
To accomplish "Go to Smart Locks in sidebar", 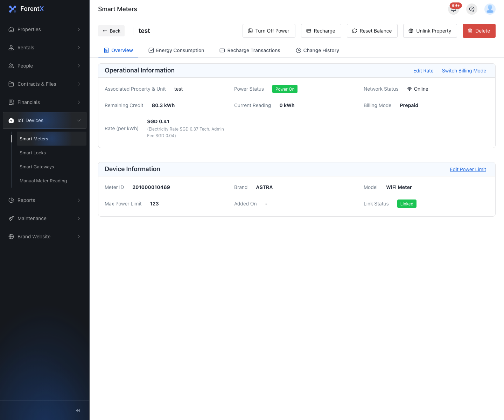I will 51,153.
